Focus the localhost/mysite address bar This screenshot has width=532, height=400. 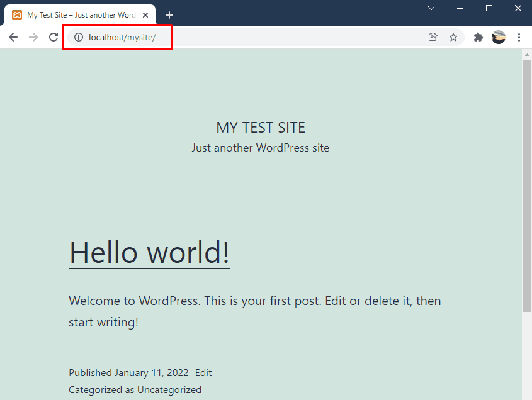(x=252, y=37)
